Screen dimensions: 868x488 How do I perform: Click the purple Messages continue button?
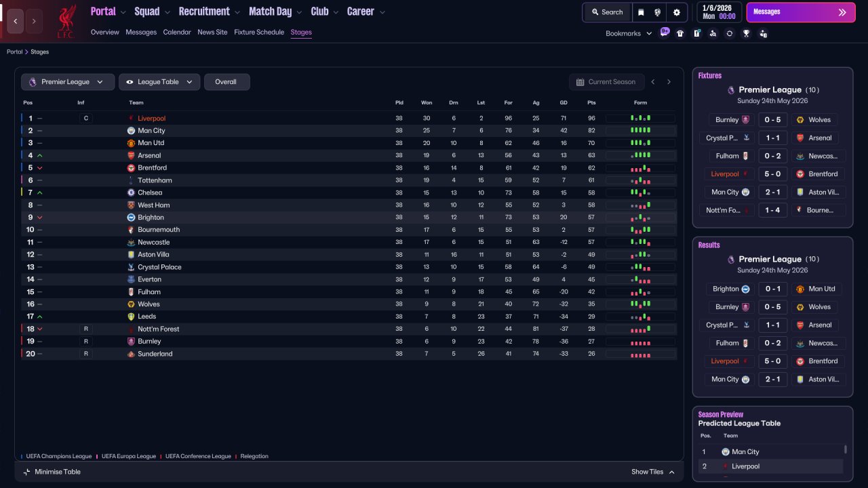tap(801, 12)
